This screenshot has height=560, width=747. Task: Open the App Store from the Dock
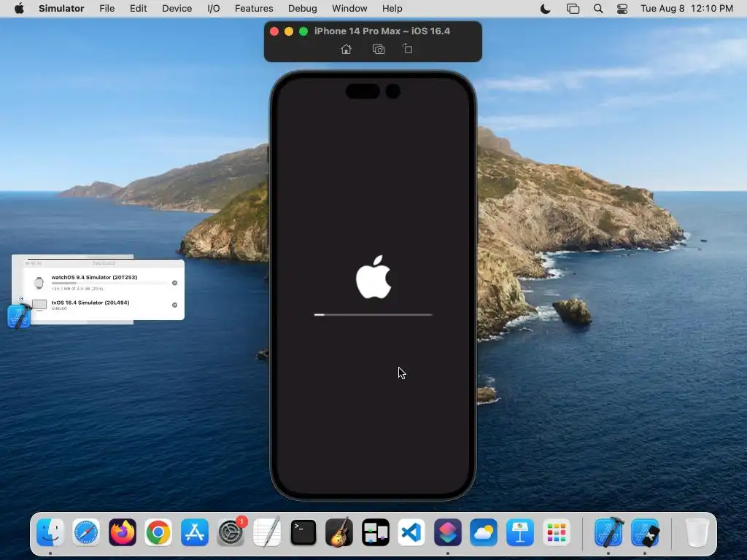pos(194,532)
